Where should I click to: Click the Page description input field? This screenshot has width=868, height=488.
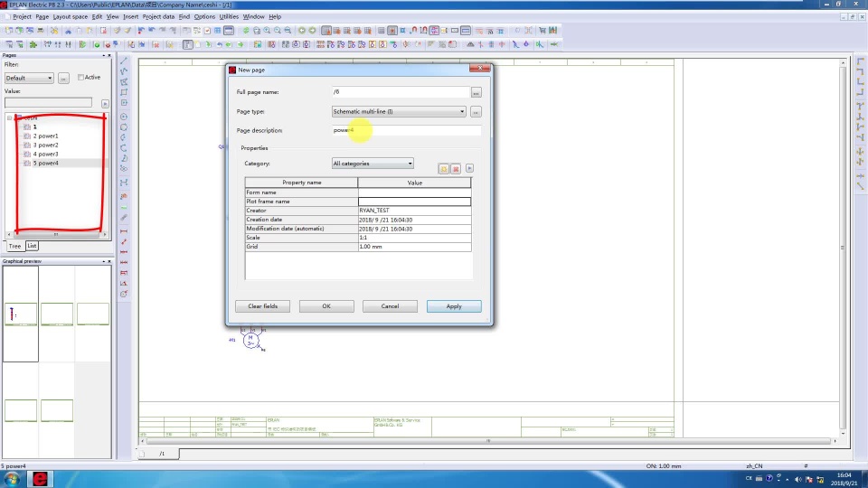click(406, 130)
